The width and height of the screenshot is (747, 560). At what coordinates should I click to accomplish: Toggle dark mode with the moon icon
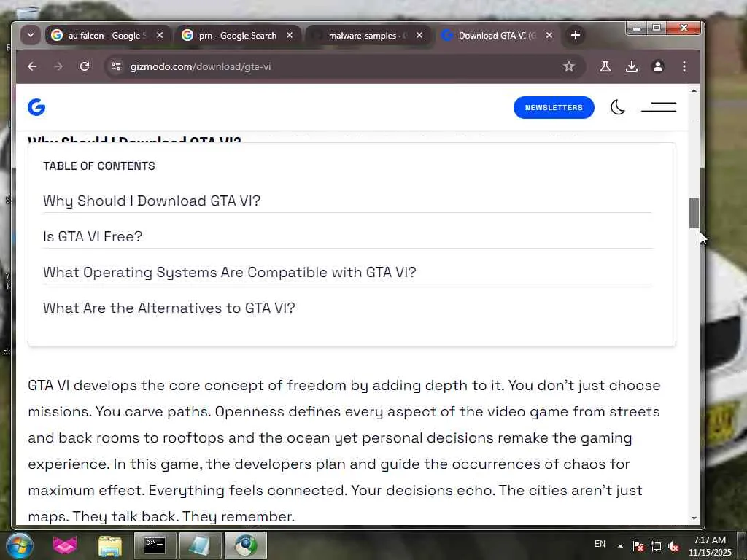[618, 107]
